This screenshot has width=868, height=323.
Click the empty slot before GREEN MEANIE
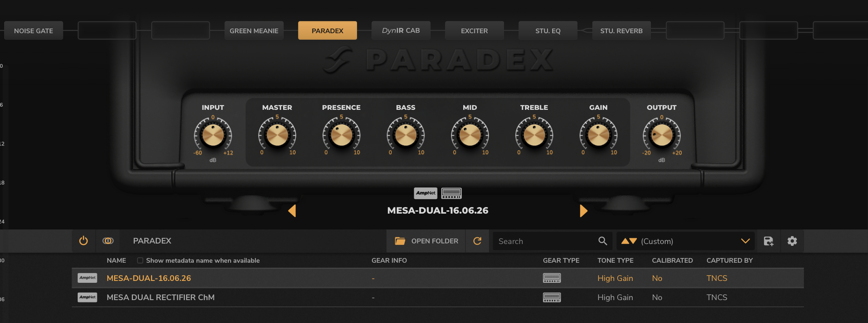coord(181,30)
